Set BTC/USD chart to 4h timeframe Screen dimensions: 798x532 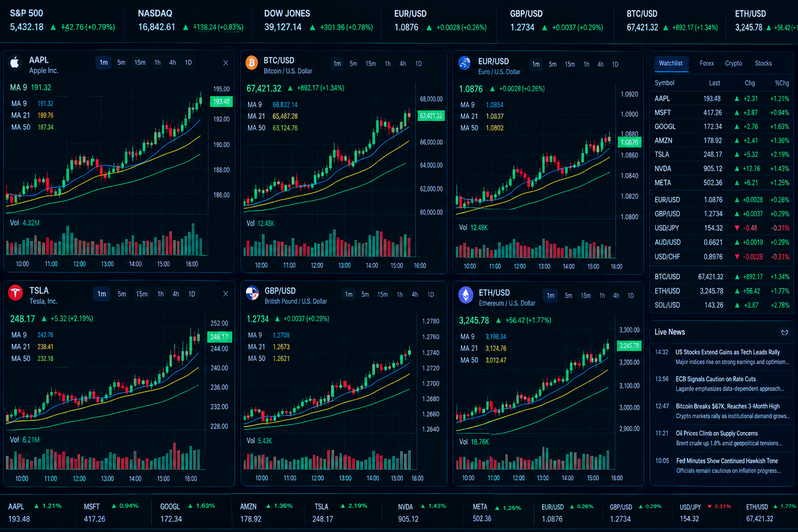tap(403, 64)
